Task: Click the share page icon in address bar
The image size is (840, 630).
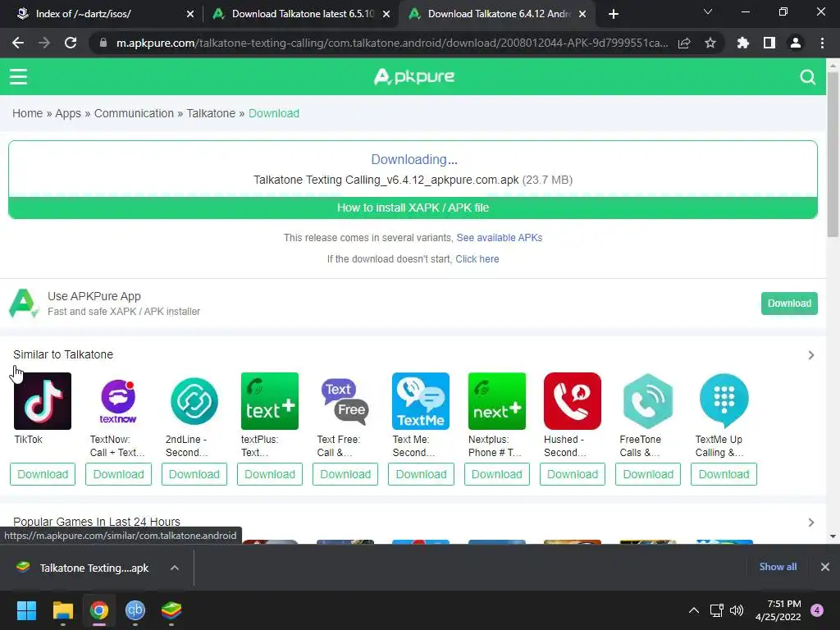Action: click(x=684, y=43)
